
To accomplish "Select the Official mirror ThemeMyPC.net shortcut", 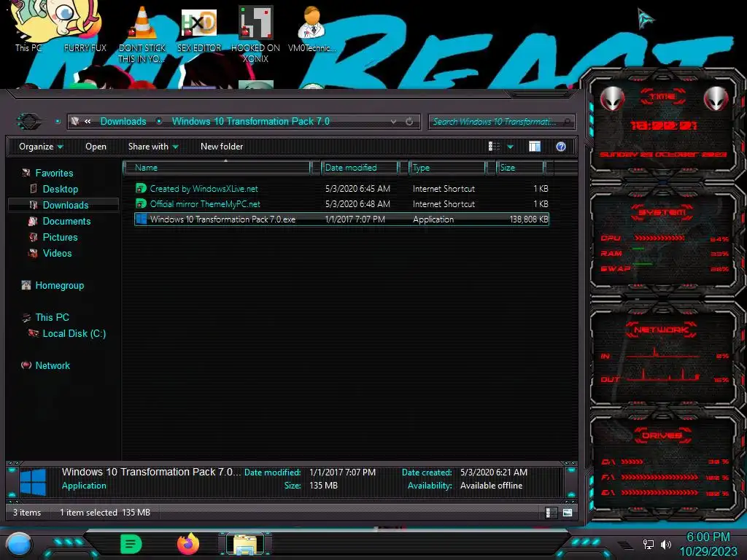I will click(342, 204).
